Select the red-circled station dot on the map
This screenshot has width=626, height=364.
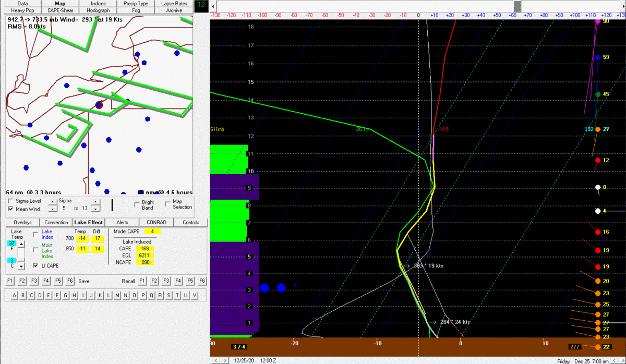99,105
